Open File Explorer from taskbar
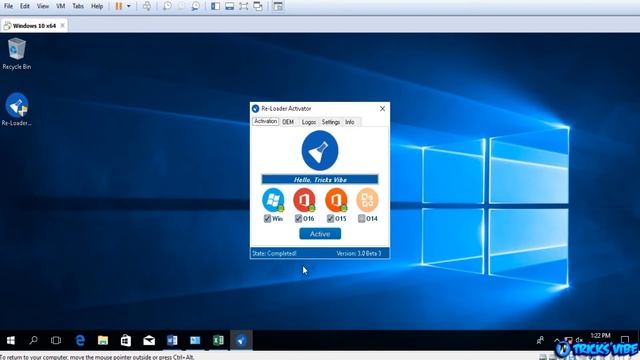 103,340
